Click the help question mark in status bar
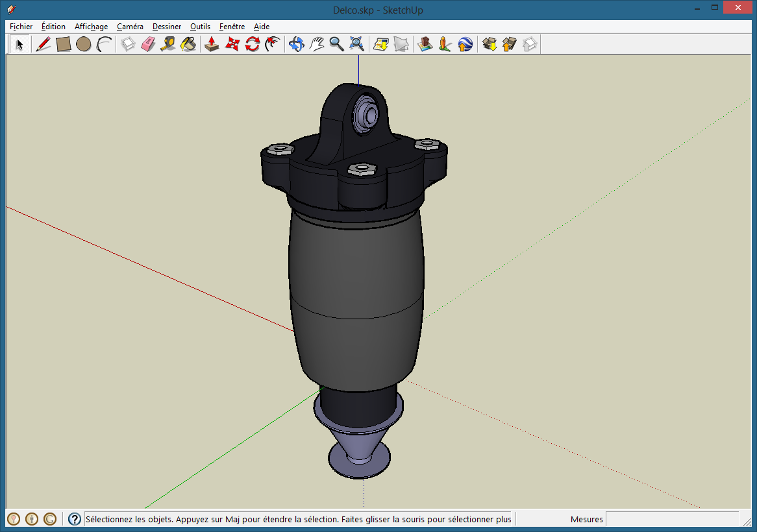 pos(75,519)
